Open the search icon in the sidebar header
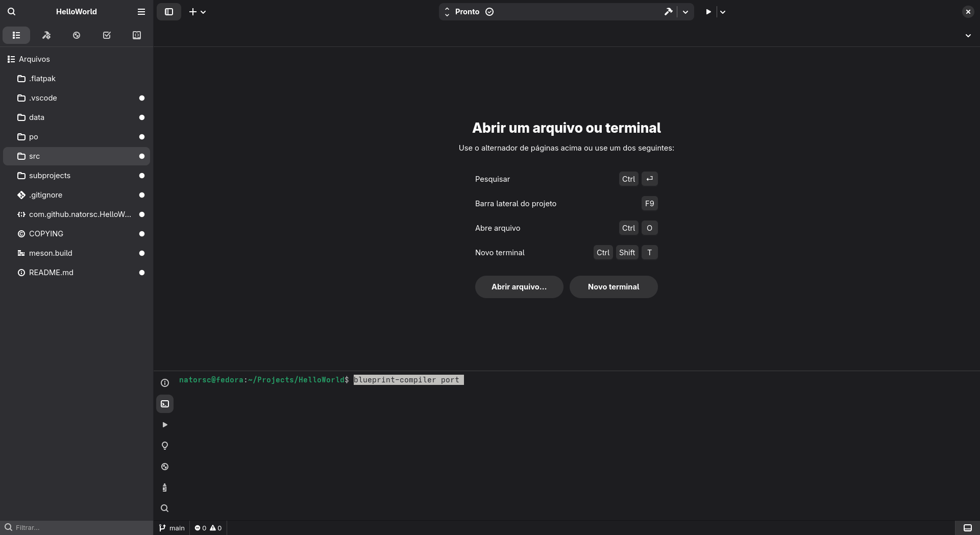The width and height of the screenshot is (980, 535). coord(12,11)
